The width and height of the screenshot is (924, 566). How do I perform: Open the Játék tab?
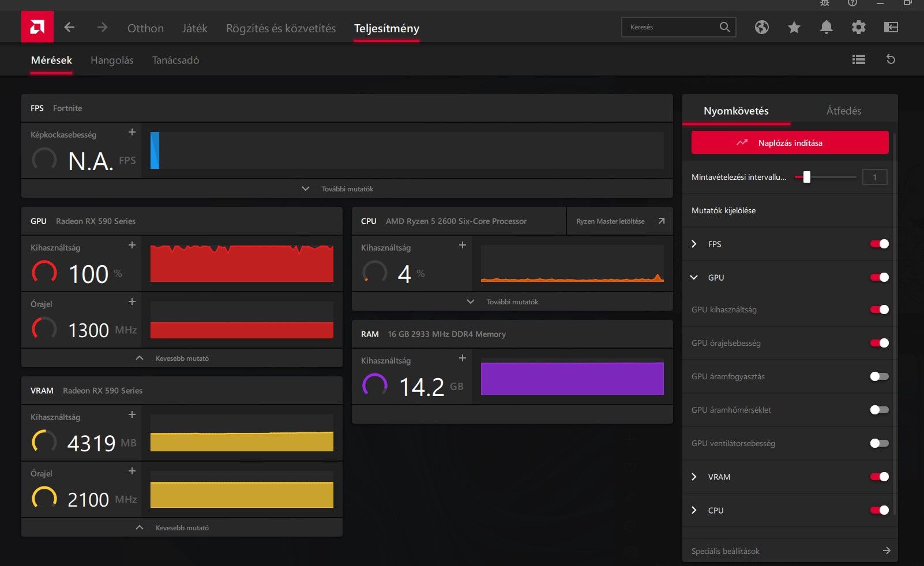[x=194, y=28]
